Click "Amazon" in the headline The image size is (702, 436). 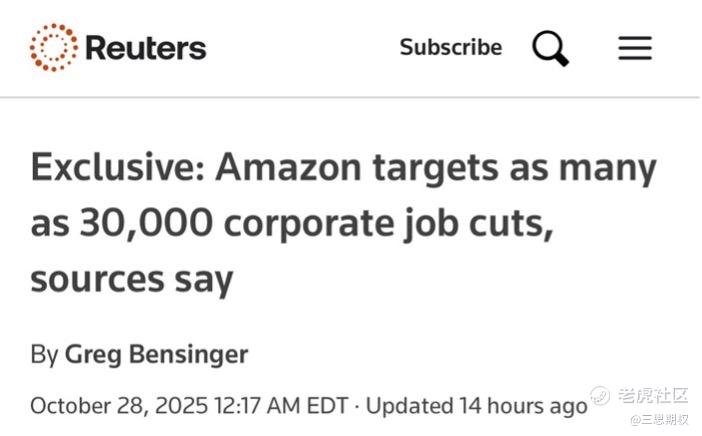tap(291, 167)
